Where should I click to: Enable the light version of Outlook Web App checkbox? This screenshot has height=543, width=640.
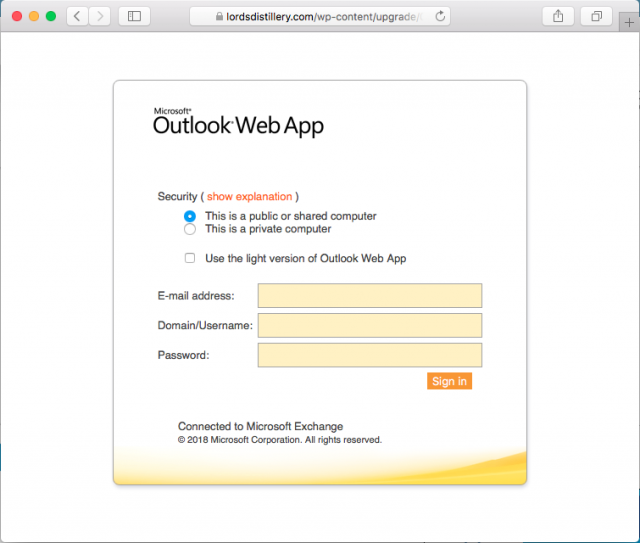tap(190, 258)
